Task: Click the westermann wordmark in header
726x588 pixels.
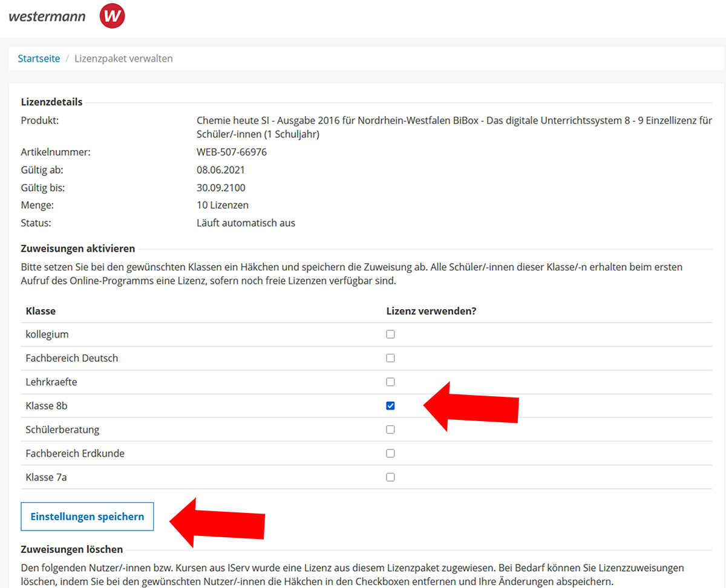Action: point(47,16)
